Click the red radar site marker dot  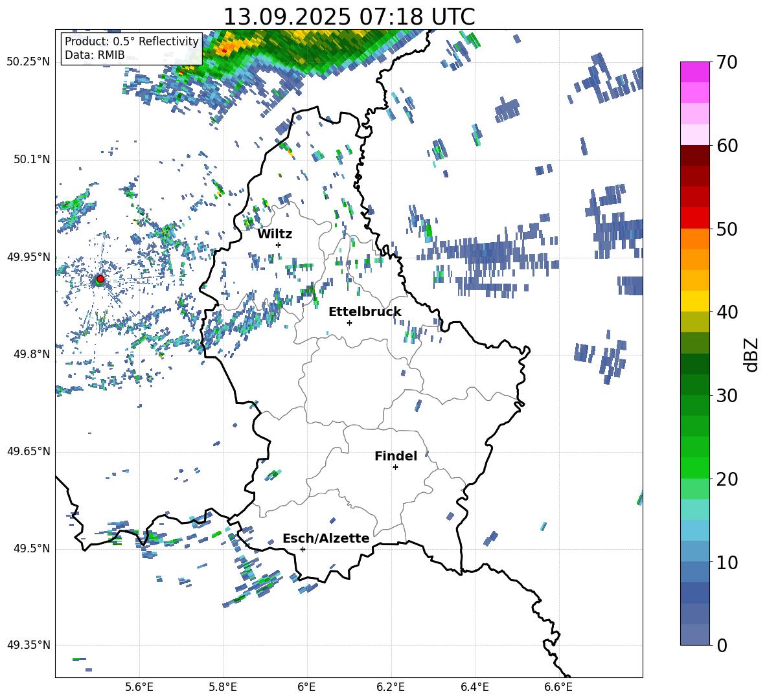point(100,278)
